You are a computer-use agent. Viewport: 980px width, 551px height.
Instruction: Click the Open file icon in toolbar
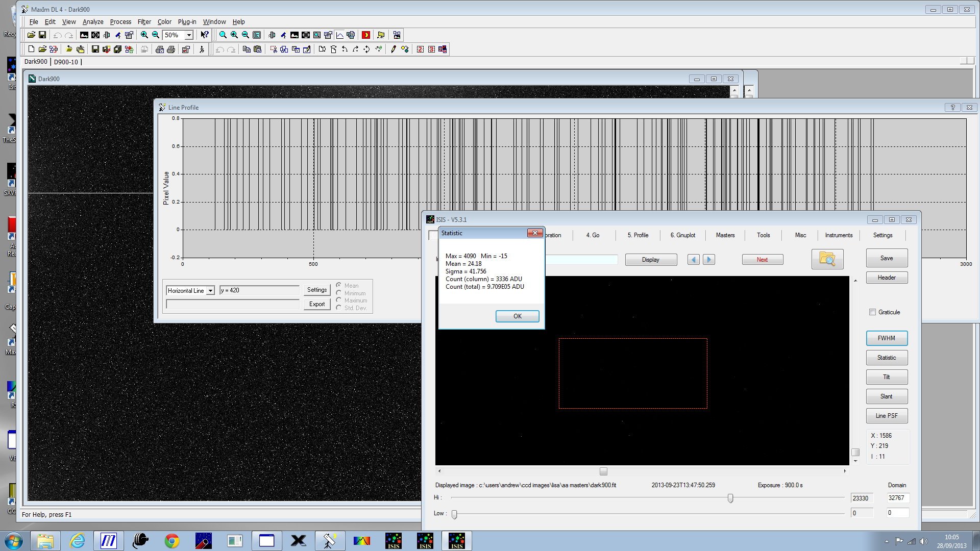31,35
